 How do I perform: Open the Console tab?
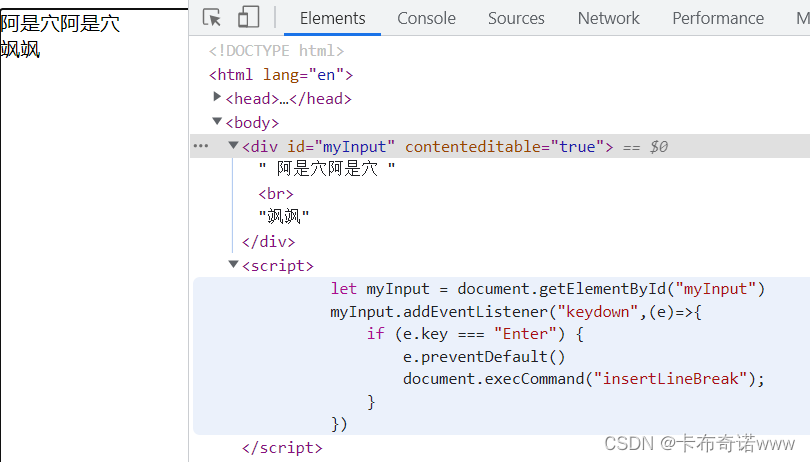(426, 18)
